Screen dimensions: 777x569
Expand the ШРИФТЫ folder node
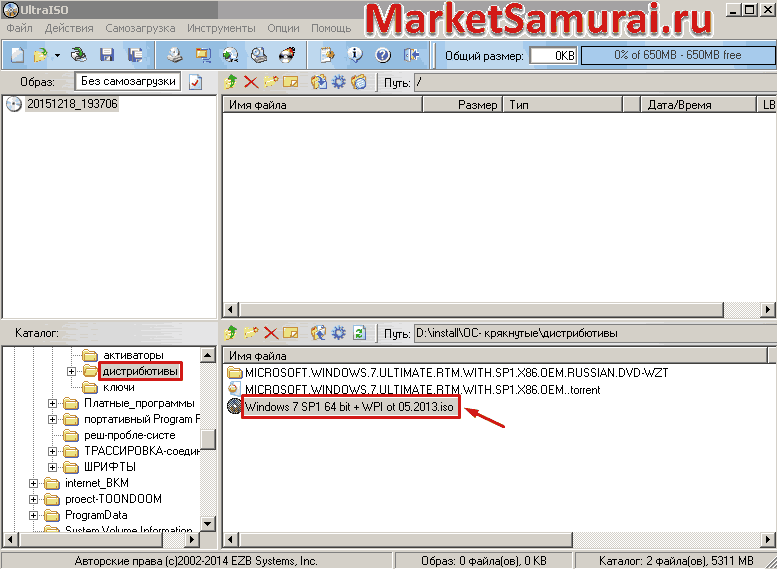pos(52,467)
